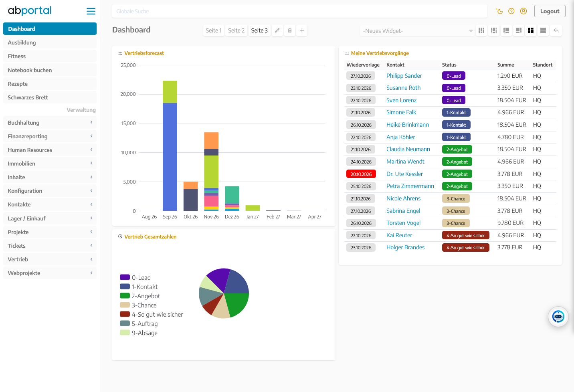Switch to the Seite 2 tab
Viewport: 574px width, 392px height.
pyautogui.click(x=236, y=30)
